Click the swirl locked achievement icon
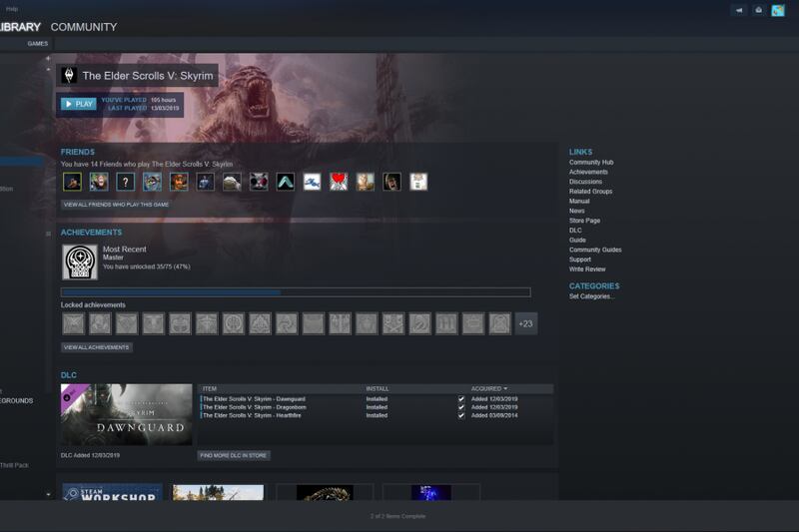Image resolution: width=799 pixels, height=532 pixels. (x=287, y=323)
